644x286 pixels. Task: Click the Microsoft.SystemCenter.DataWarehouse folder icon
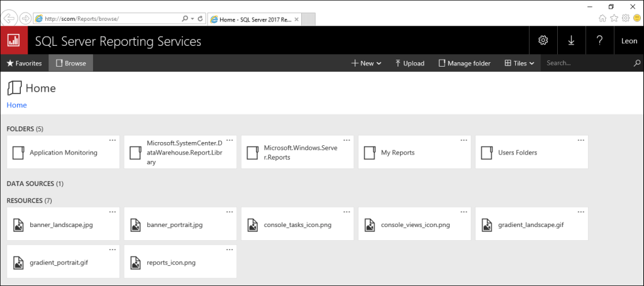pyautogui.click(x=136, y=153)
